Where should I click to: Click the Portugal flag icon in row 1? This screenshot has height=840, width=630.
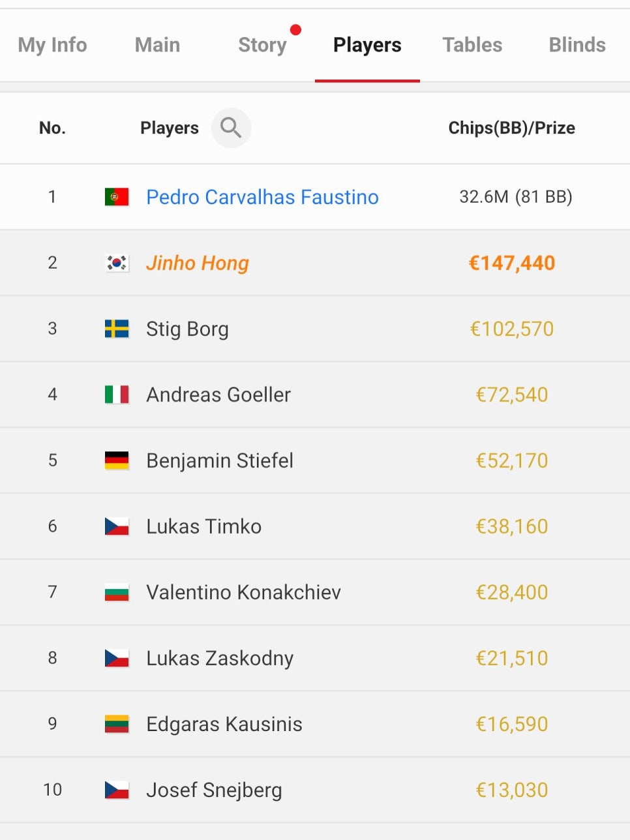[117, 197]
